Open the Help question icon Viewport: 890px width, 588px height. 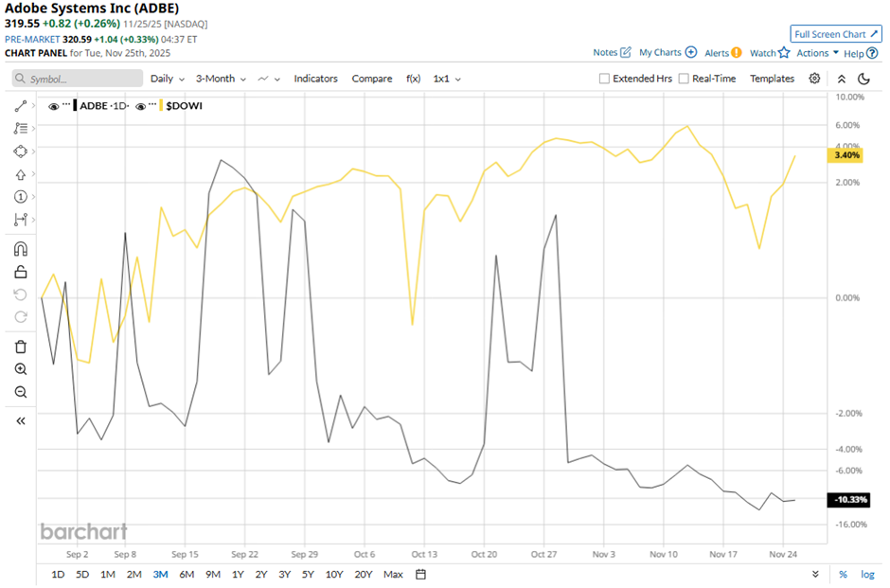point(872,53)
